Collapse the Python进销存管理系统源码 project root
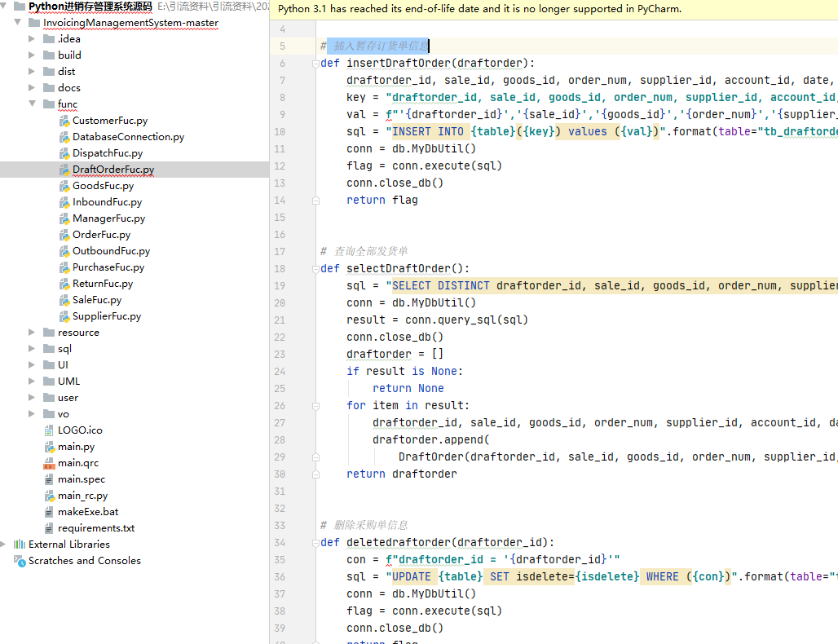 [3, 6]
